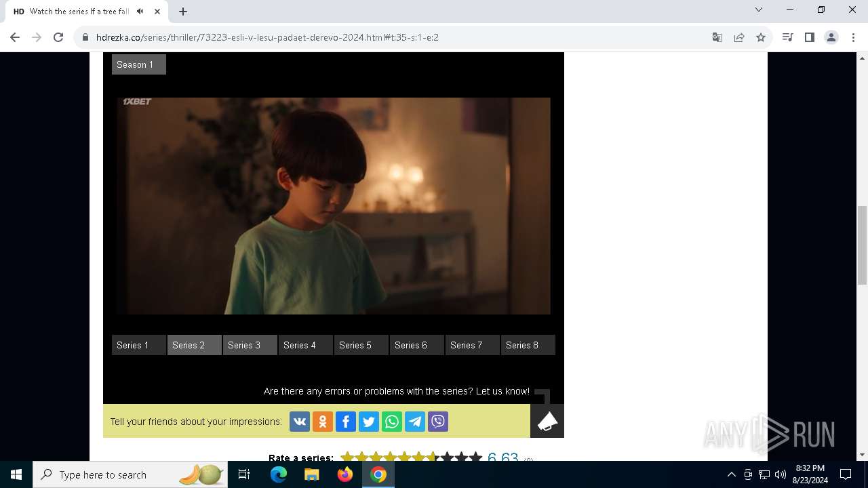View site lock information icon
868x488 pixels.
[x=85, y=37]
